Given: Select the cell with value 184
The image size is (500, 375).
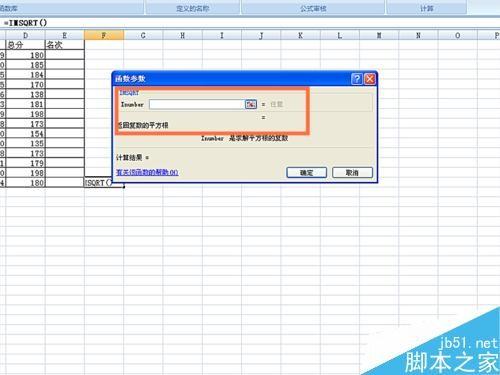Looking at the screenshot, I should (x=25, y=75).
